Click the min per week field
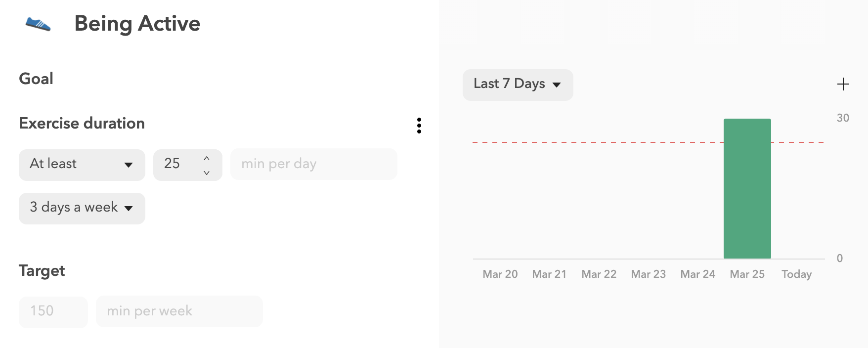The image size is (868, 348). (x=179, y=311)
